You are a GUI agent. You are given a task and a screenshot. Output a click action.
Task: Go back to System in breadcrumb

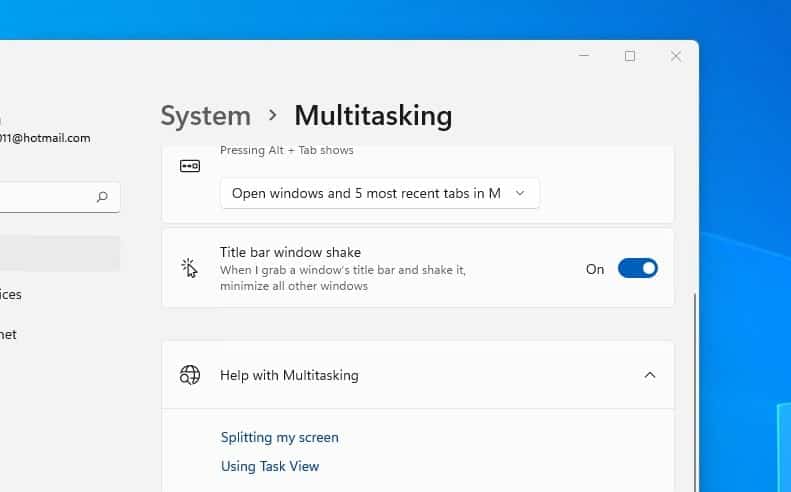tap(205, 116)
